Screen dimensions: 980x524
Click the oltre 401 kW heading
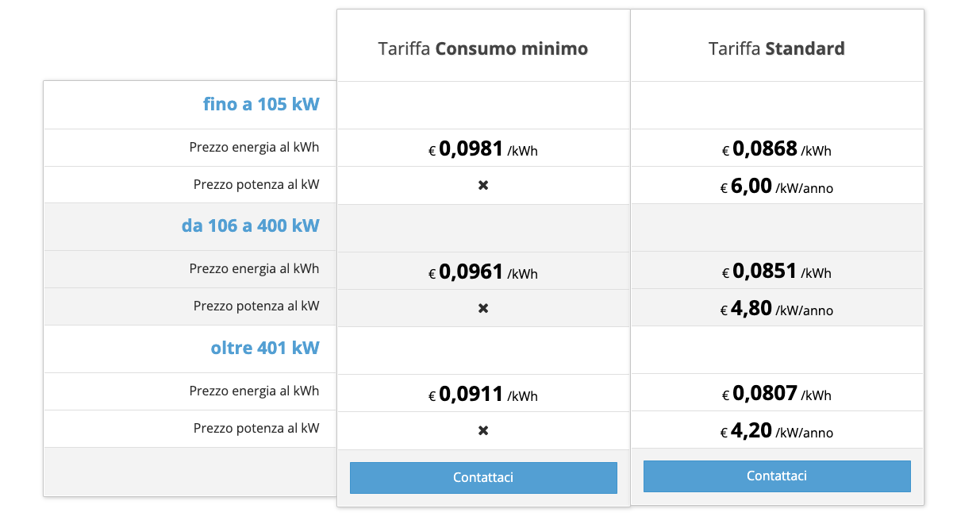(x=264, y=349)
